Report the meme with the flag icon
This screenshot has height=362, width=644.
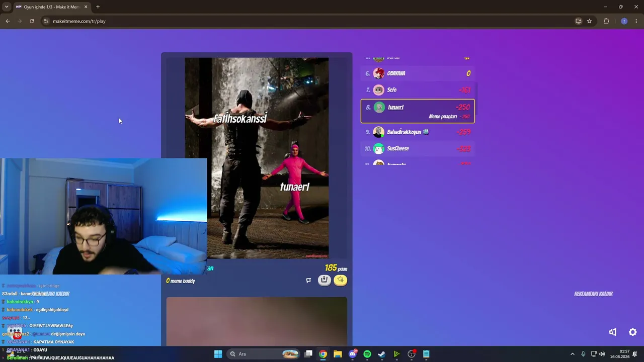tap(308, 281)
